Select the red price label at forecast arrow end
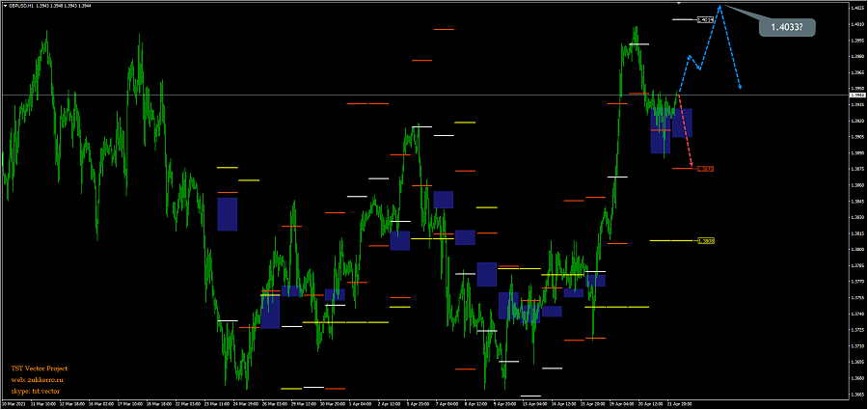Image resolution: width=868 pixels, height=410 pixels. point(705,169)
